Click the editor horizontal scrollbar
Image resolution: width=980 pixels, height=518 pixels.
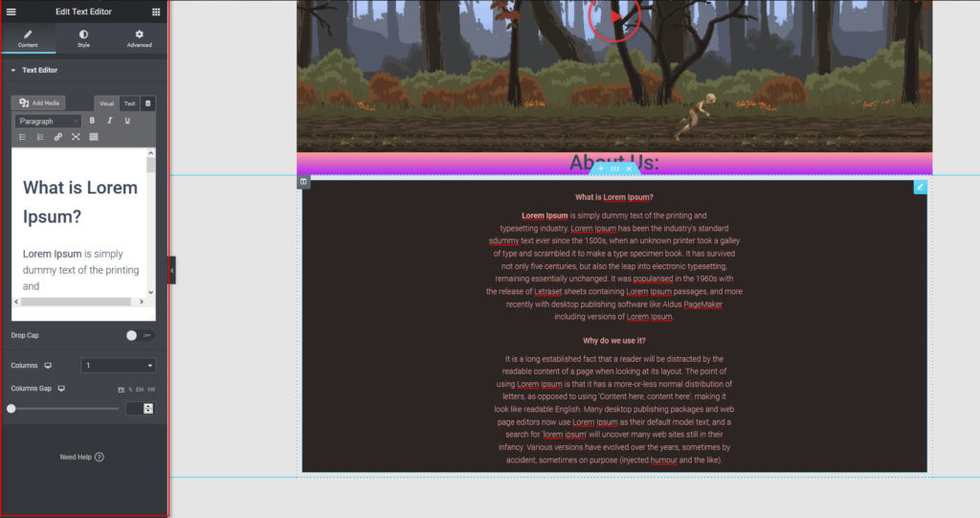coord(78,302)
